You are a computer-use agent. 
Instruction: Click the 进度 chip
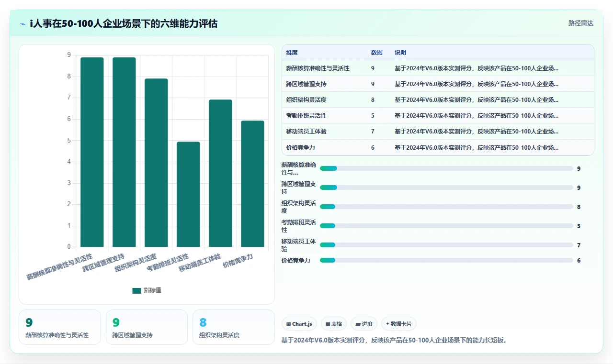tap(364, 324)
